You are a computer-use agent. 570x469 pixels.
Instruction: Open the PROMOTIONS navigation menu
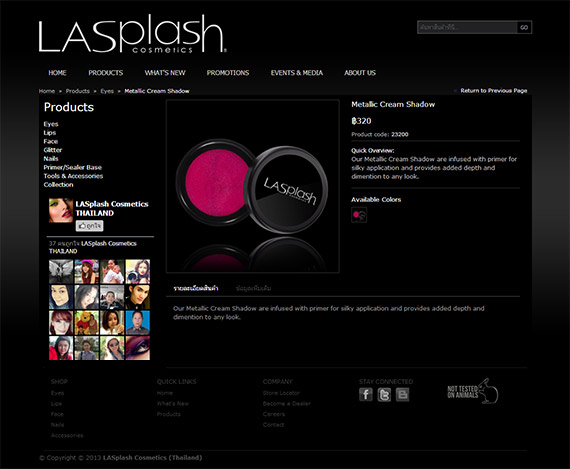228,73
